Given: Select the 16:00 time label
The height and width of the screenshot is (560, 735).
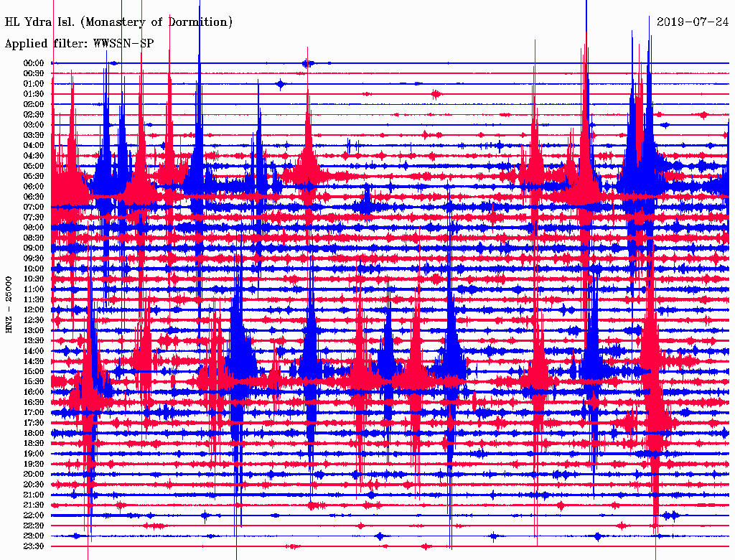Looking at the screenshot, I should pyautogui.click(x=34, y=392).
